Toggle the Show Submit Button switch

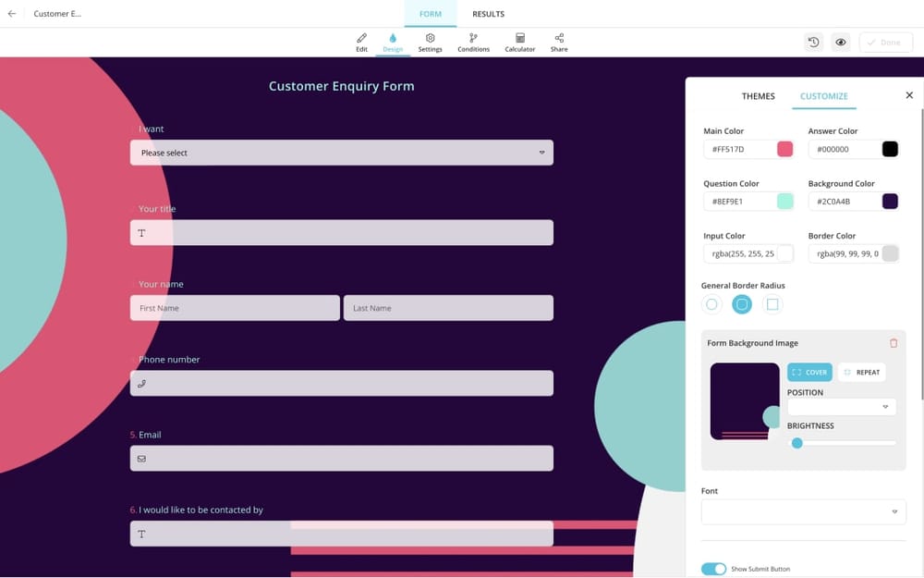[713, 569]
